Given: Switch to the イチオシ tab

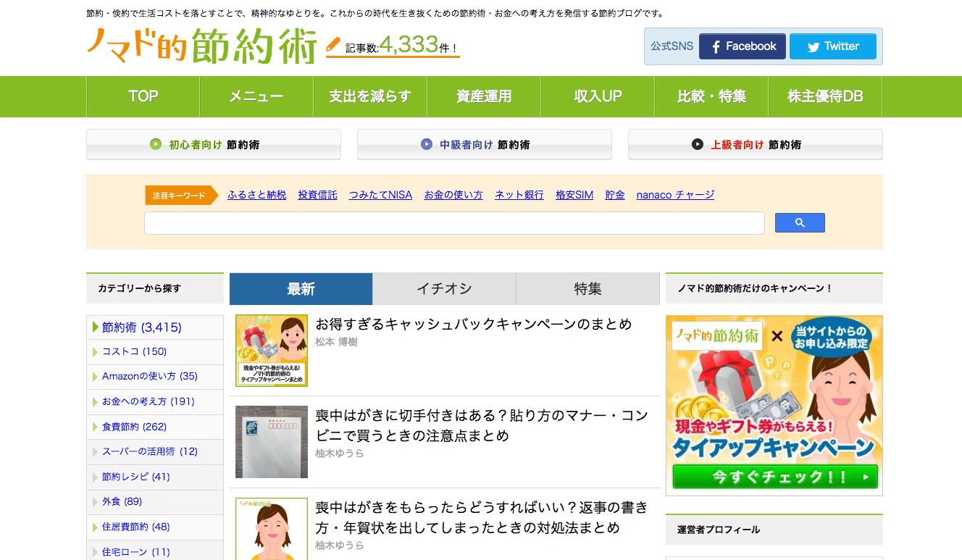Looking at the screenshot, I should tap(444, 289).
